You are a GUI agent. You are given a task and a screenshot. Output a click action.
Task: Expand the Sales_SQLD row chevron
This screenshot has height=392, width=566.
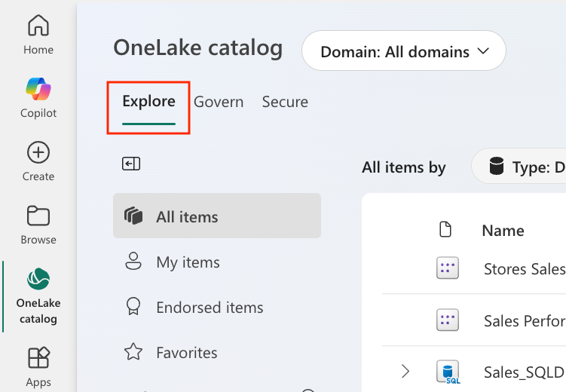(405, 372)
